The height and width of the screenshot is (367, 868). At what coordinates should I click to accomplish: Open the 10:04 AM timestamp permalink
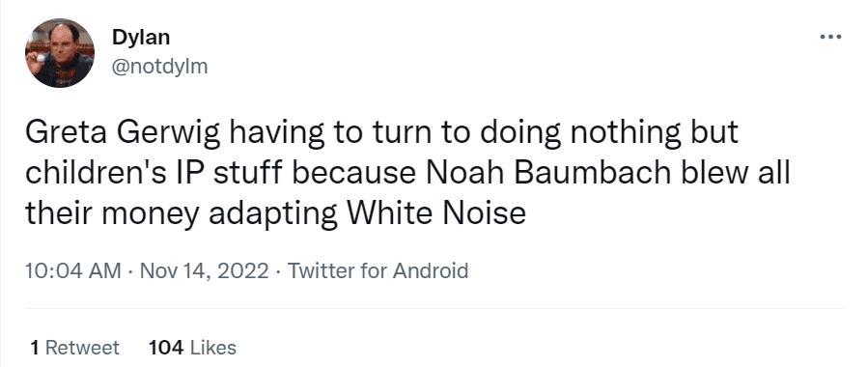[73, 271]
